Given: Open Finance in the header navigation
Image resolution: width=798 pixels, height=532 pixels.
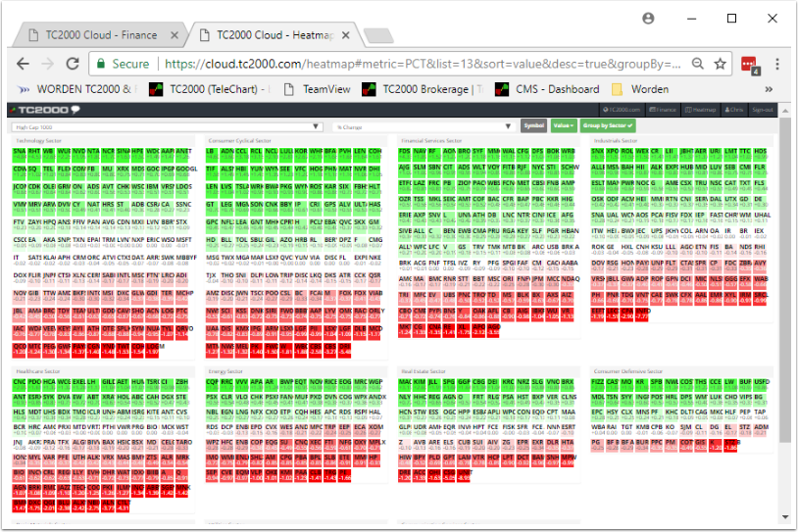Looking at the screenshot, I should tap(663, 110).
